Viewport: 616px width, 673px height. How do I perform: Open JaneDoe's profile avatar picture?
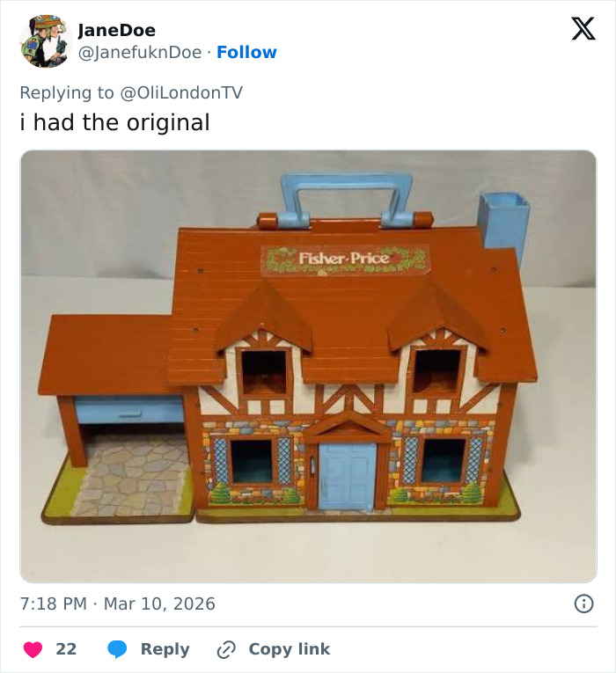coord(44,41)
